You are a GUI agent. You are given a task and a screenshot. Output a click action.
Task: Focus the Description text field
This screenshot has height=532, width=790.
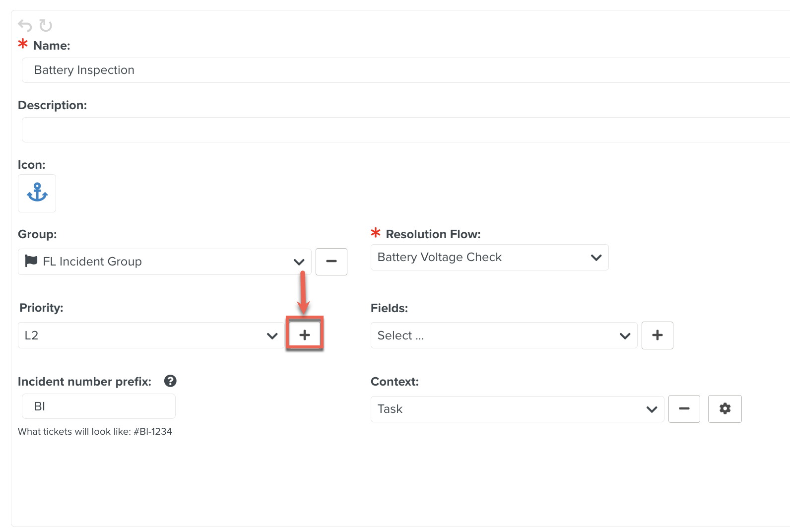tap(397, 130)
